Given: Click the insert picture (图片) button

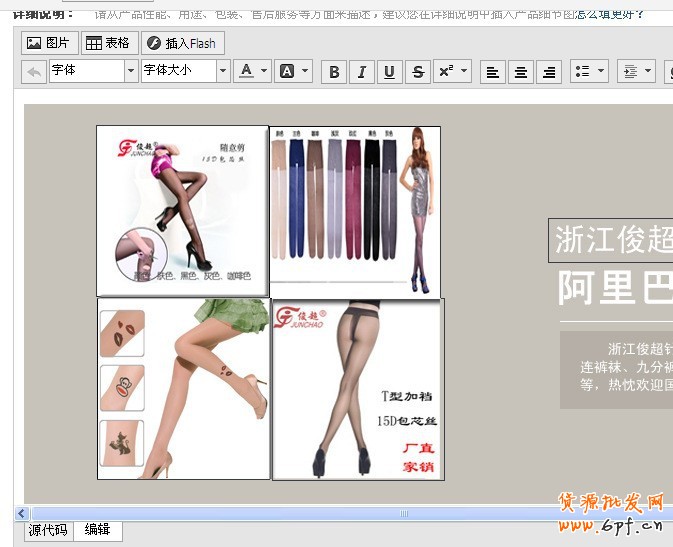Looking at the screenshot, I should (49, 43).
